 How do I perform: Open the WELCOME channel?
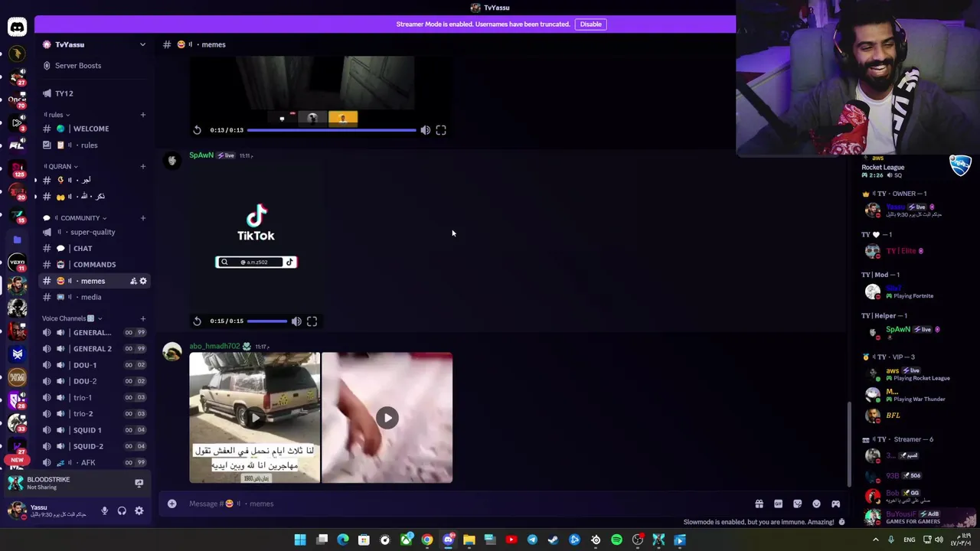tap(94, 129)
